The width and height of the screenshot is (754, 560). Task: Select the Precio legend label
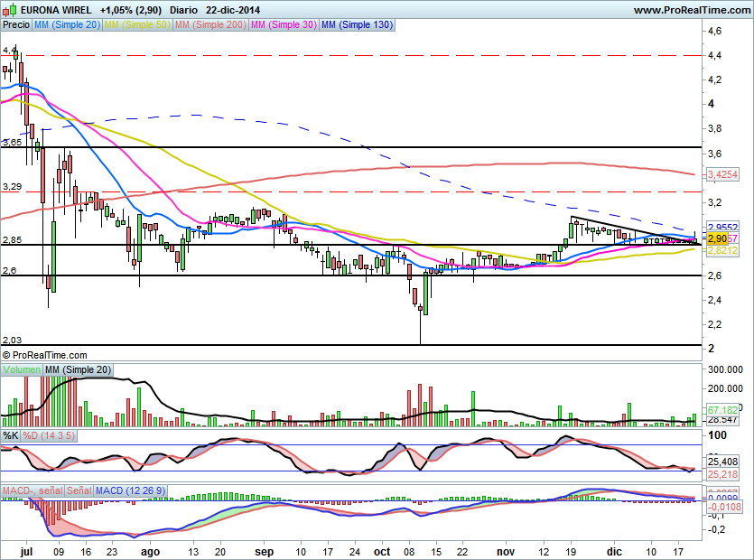pyautogui.click(x=16, y=24)
